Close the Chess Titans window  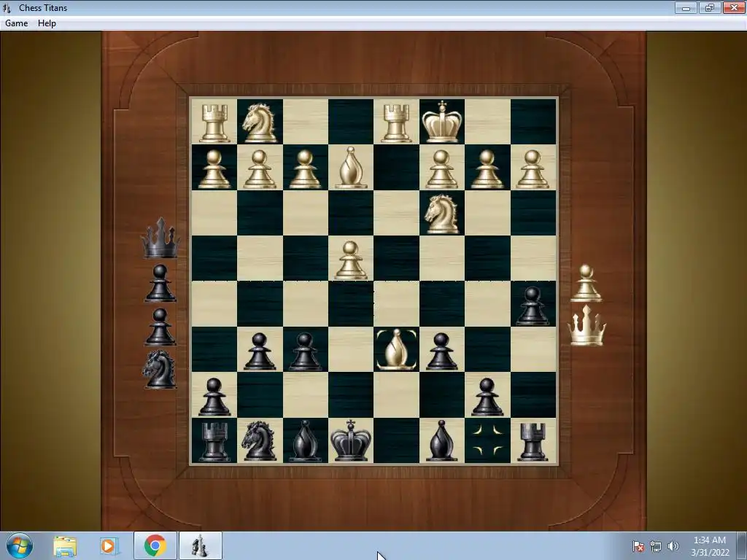tap(734, 7)
